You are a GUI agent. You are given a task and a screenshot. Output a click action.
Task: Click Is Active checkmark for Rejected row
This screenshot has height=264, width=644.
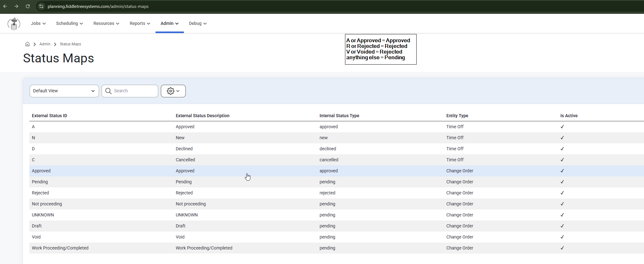(x=562, y=193)
